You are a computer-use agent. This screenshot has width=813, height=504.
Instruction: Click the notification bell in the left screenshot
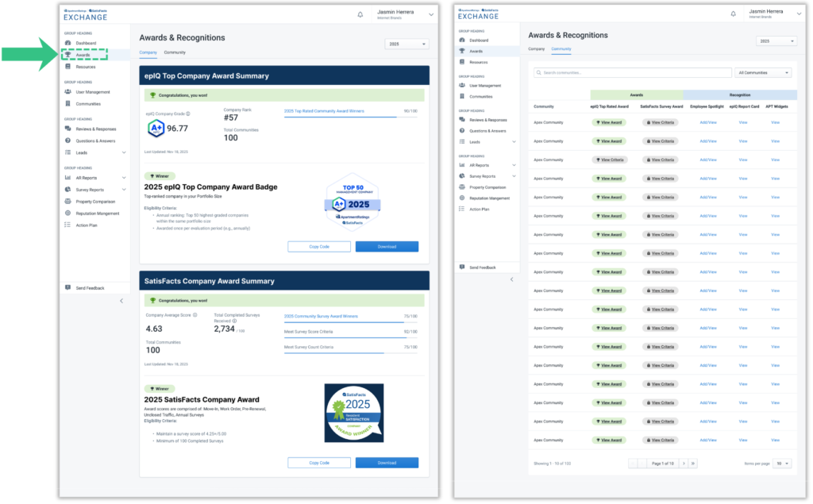pyautogui.click(x=360, y=14)
